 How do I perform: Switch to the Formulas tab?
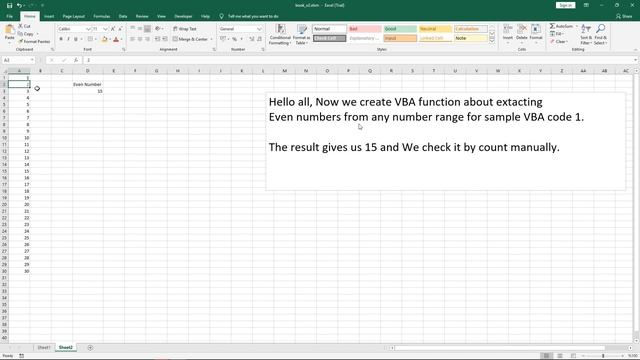[102, 16]
